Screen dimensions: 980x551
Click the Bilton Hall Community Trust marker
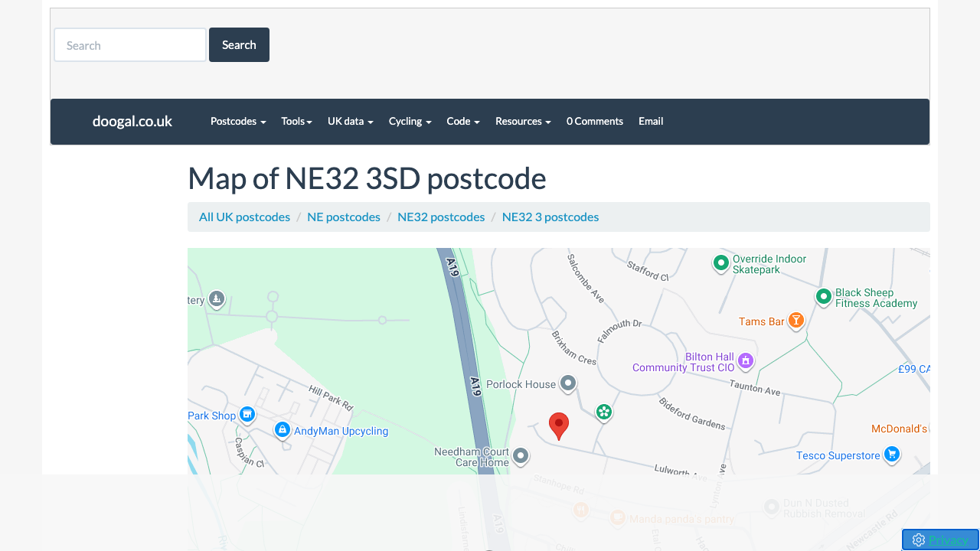(745, 360)
